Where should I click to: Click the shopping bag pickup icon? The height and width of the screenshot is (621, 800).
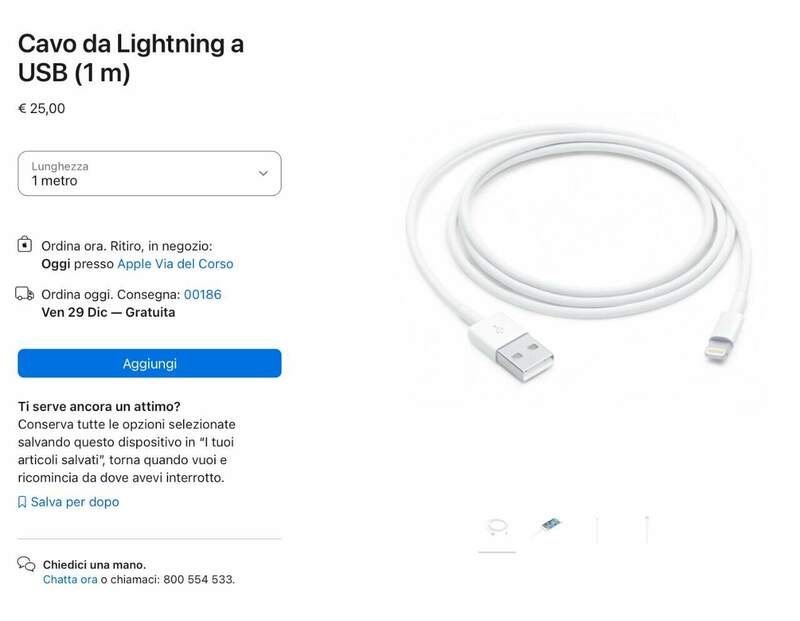tap(25, 246)
